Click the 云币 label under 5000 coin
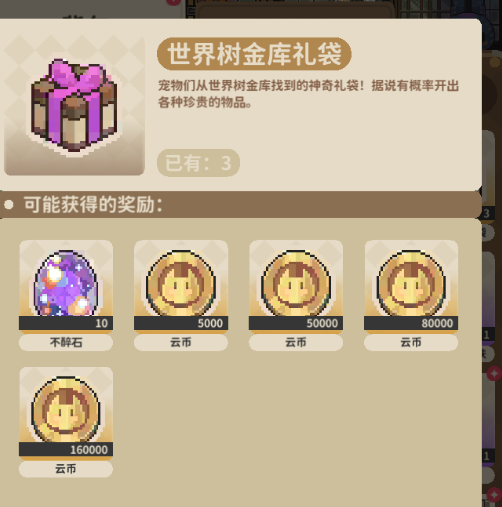Image resolution: width=502 pixels, height=507 pixels. point(181,342)
